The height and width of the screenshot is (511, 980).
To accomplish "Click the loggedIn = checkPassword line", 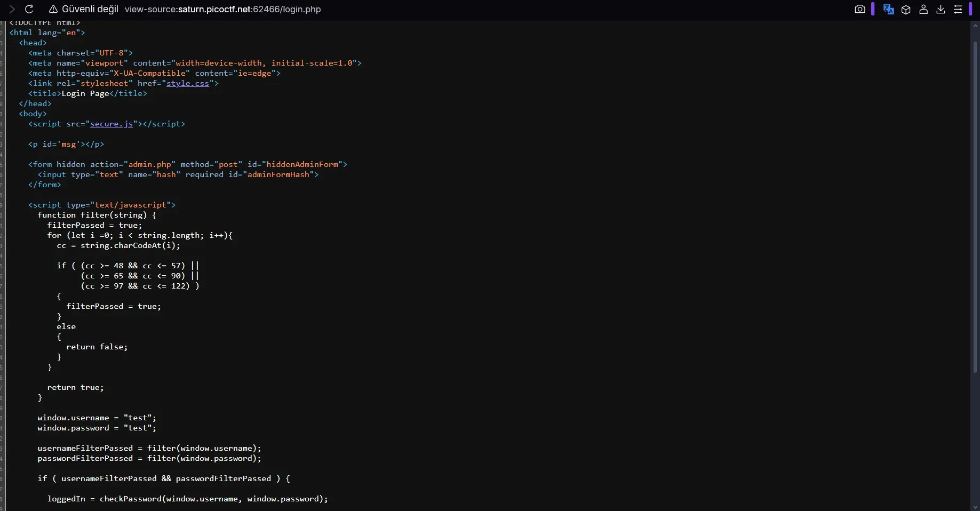I will [x=188, y=499].
